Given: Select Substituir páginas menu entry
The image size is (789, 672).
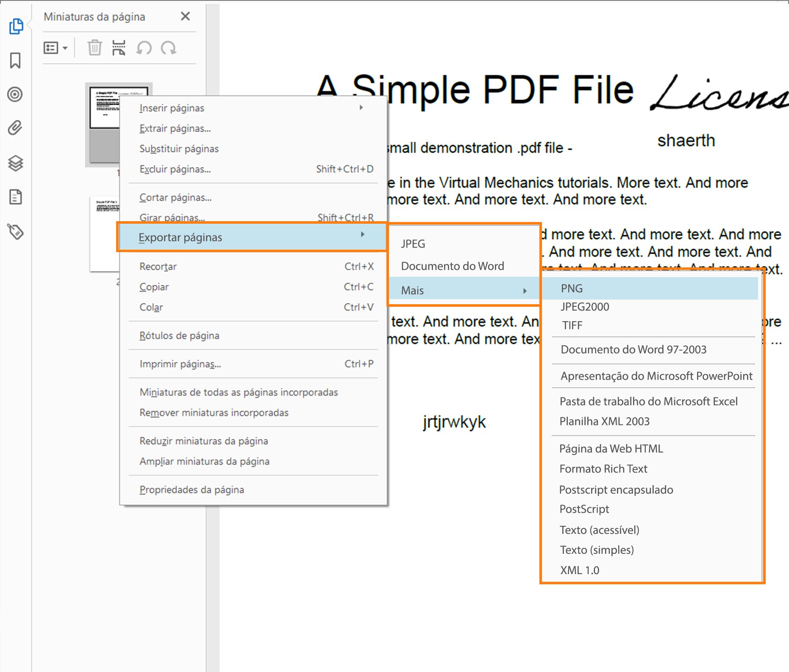Looking at the screenshot, I should (x=253, y=149).
